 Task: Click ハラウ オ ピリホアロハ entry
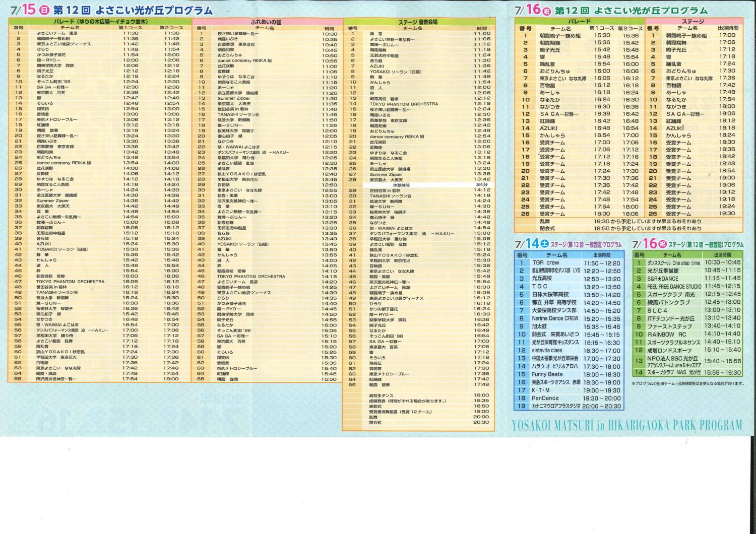click(x=555, y=366)
